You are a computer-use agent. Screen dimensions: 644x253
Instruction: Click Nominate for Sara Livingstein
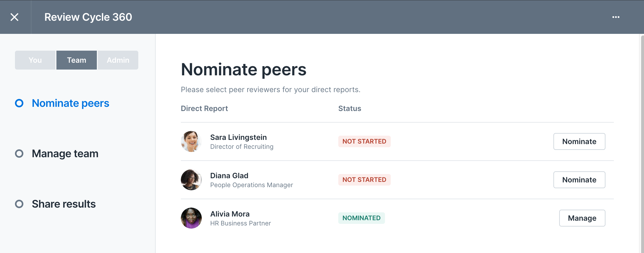tap(579, 141)
